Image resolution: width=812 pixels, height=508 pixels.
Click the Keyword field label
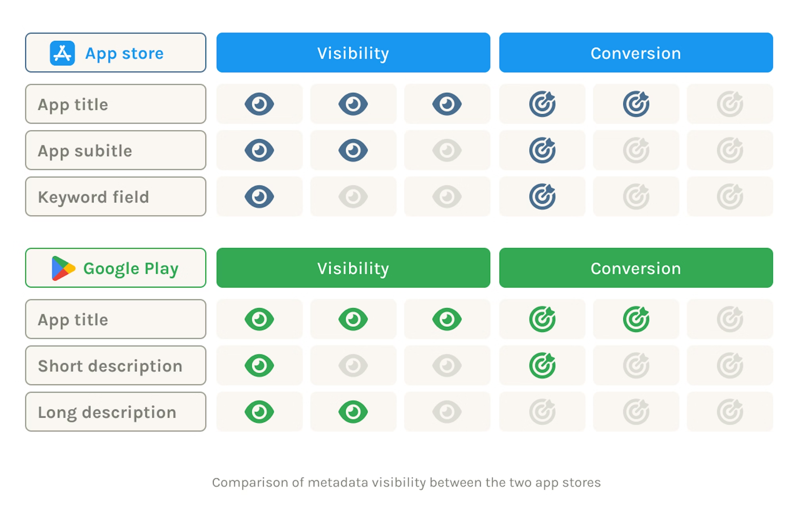tap(115, 197)
